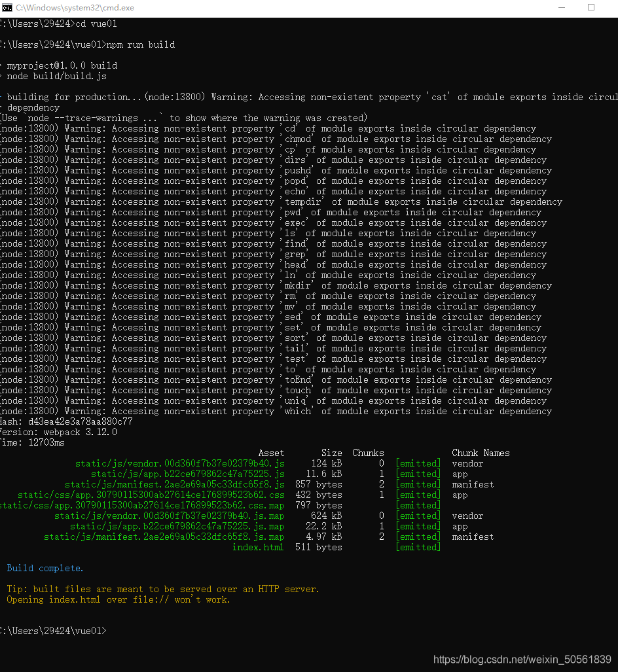This screenshot has height=672, width=618.
Task: Click the csdn blog URL watermark
Action: click(522, 659)
